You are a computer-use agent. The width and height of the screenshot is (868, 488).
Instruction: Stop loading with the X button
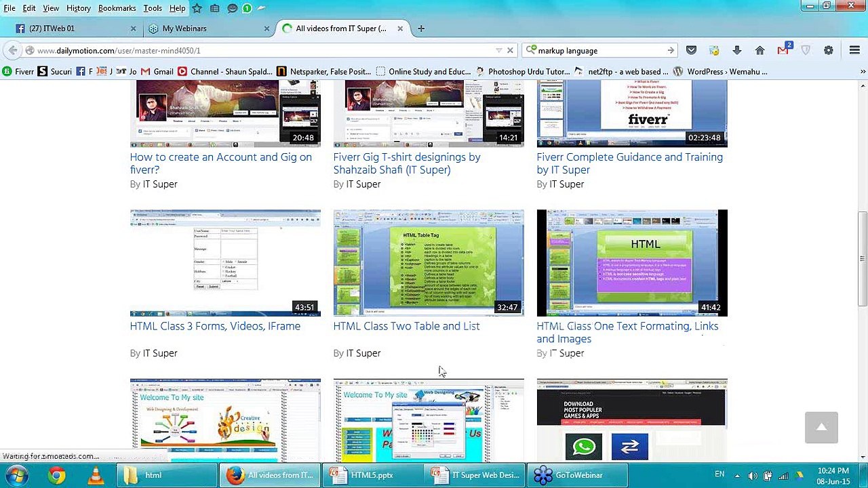[x=510, y=50]
